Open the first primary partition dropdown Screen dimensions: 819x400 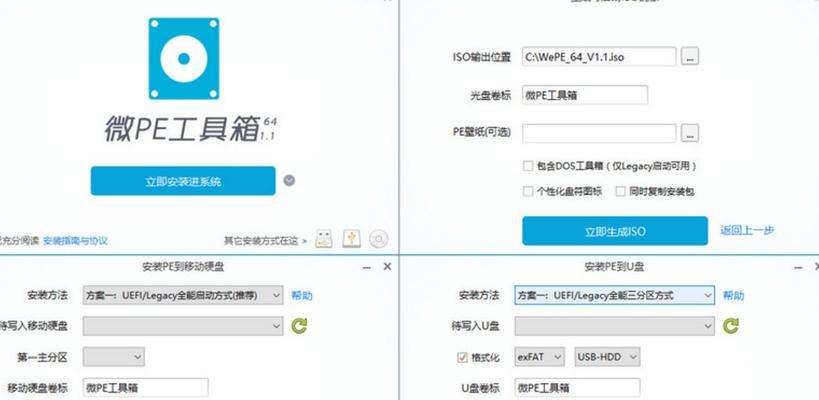pos(113,357)
